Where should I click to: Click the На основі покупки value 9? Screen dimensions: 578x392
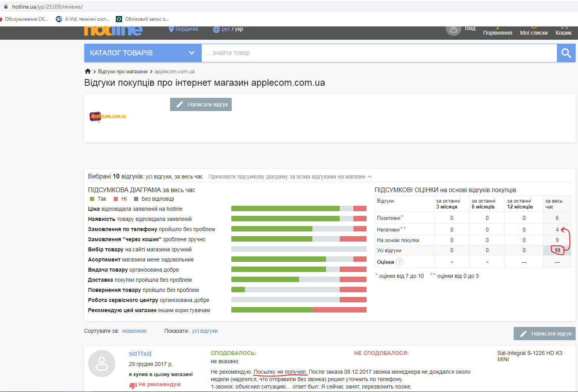[x=557, y=240]
